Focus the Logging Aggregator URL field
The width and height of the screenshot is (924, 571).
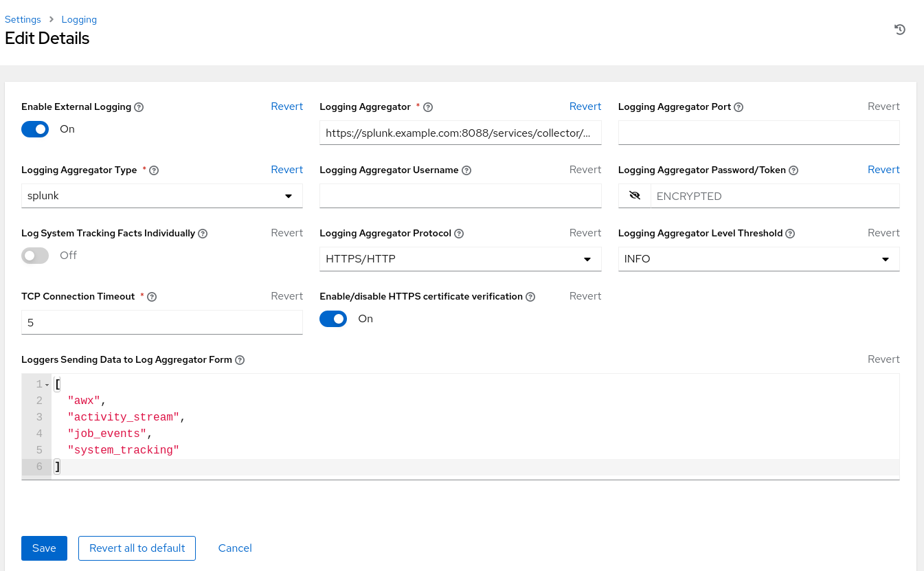[460, 133]
